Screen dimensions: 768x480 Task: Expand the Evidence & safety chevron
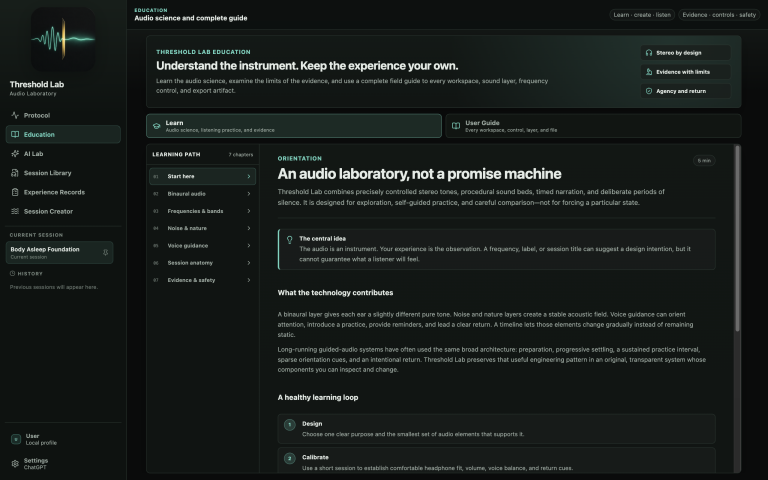(249, 280)
